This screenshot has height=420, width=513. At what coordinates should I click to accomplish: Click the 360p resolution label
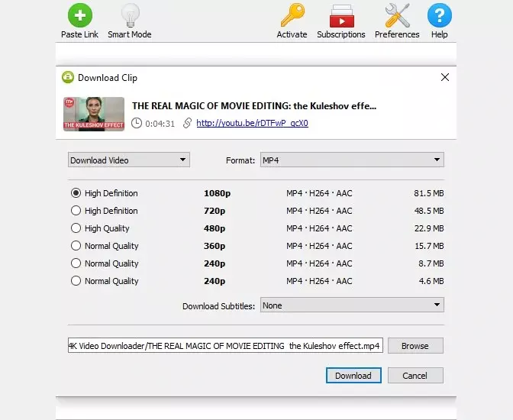click(215, 246)
